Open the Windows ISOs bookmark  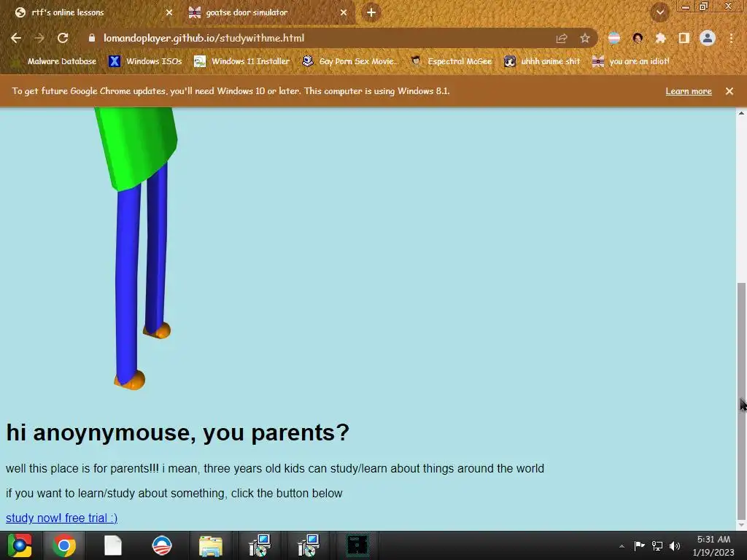coord(145,61)
